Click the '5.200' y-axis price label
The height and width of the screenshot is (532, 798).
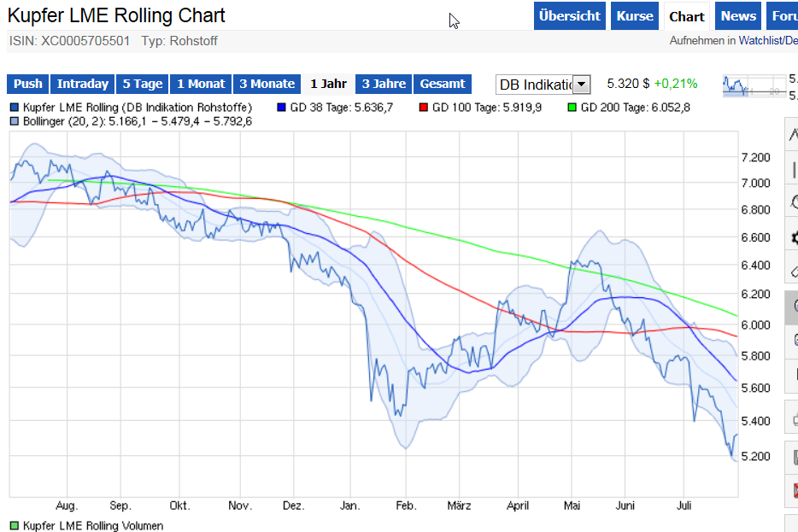pyautogui.click(x=756, y=456)
